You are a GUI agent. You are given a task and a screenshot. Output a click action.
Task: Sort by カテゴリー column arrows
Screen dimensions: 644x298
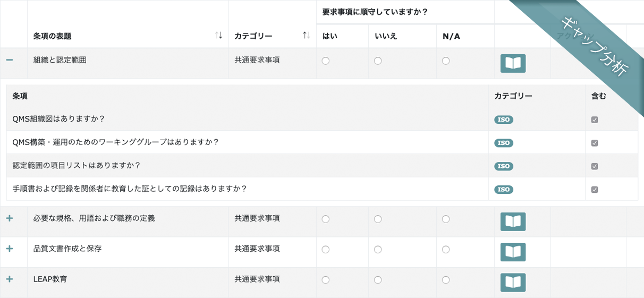point(306,35)
